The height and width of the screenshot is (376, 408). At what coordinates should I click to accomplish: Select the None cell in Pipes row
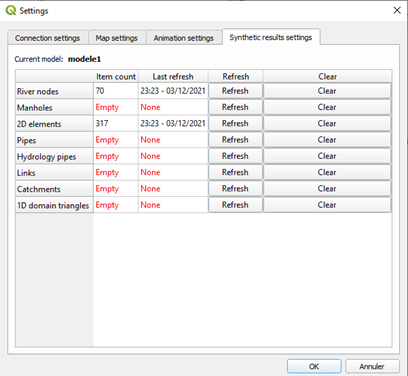[173, 140]
